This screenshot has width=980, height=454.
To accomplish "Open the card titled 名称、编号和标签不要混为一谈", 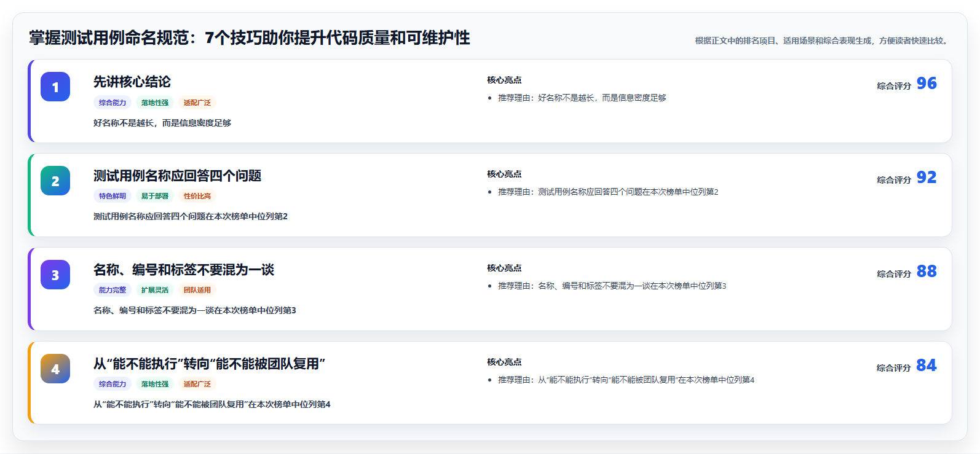I will 490,289.
